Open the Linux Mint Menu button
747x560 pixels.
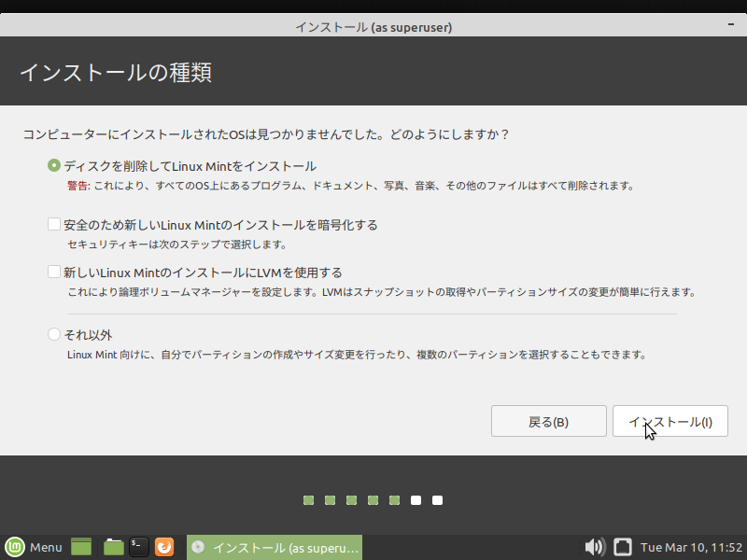(34, 547)
